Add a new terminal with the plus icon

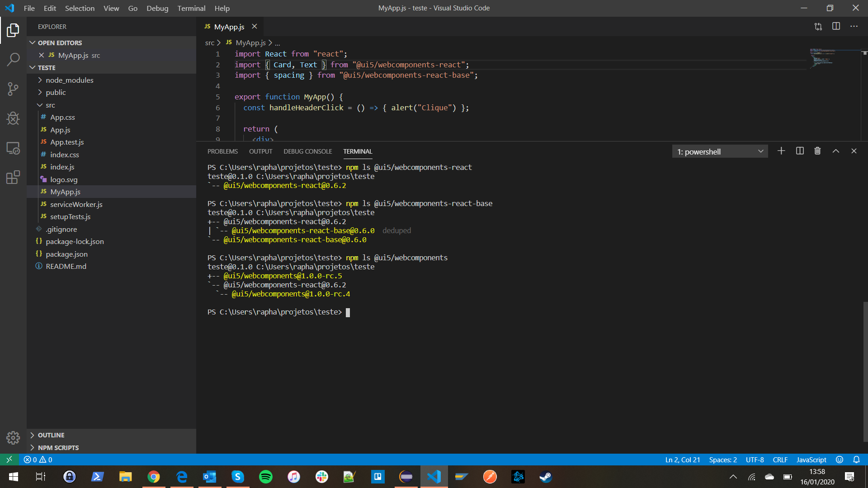point(781,151)
